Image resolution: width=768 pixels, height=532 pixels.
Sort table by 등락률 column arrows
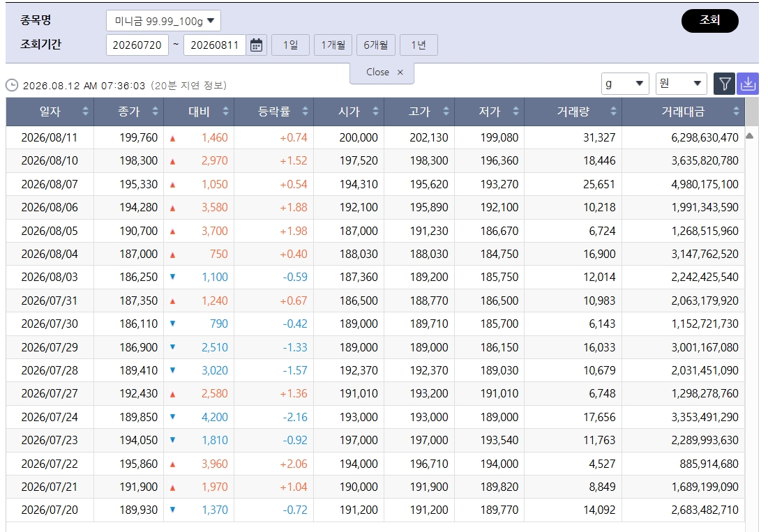(x=305, y=111)
